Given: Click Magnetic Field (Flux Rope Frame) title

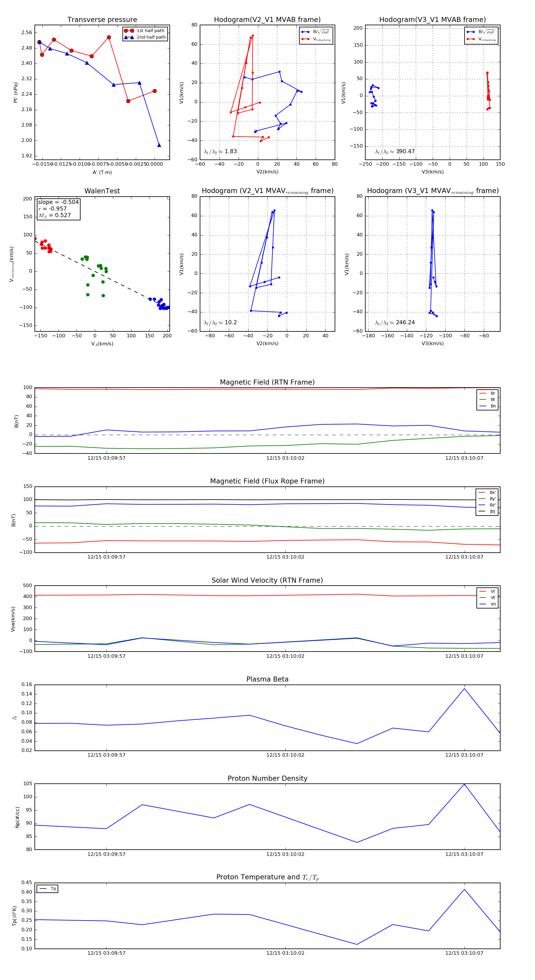Looking at the screenshot, I should [x=267, y=481].
